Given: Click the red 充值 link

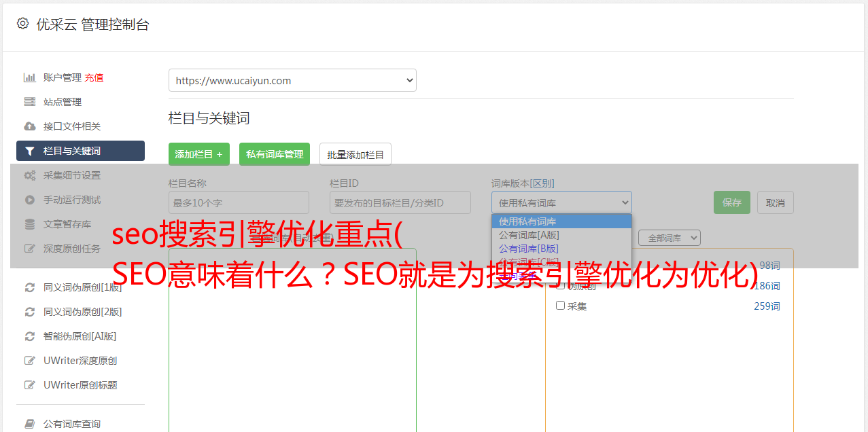Looking at the screenshot, I should pyautogui.click(x=94, y=77).
